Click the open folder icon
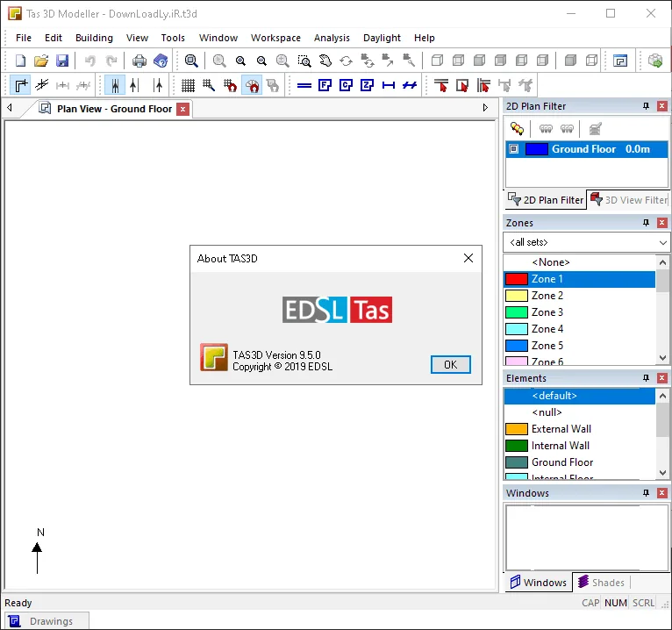Screen dimensions: 672x630 [x=41, y=61]
